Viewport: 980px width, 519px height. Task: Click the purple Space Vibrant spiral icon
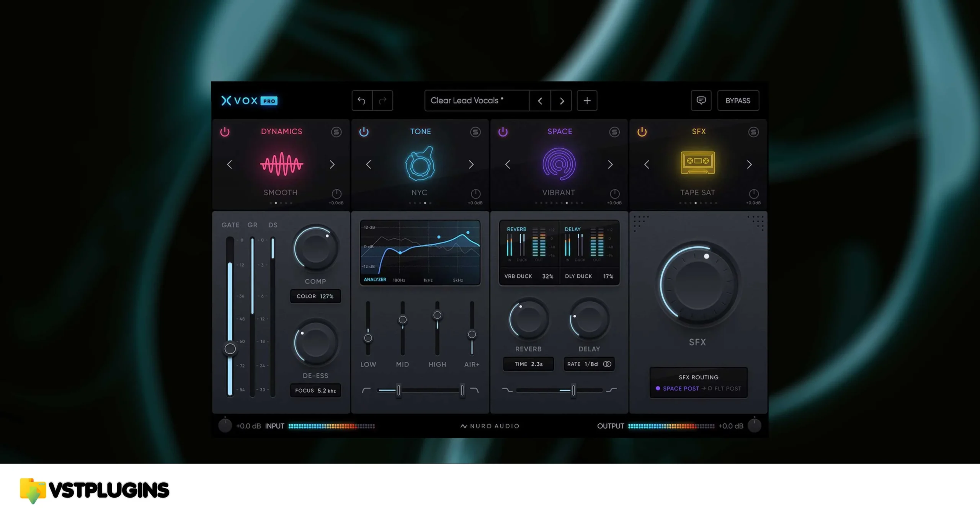coord(559,164)
